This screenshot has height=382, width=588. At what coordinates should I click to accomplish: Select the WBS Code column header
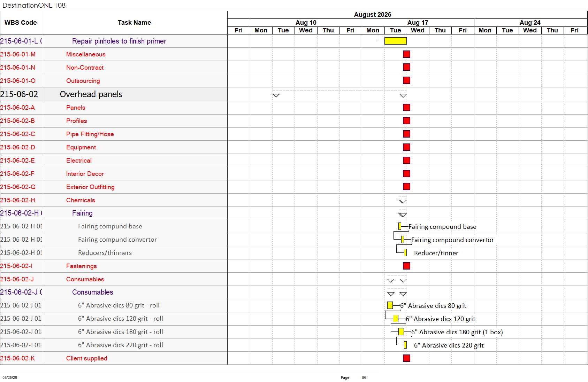21,23
